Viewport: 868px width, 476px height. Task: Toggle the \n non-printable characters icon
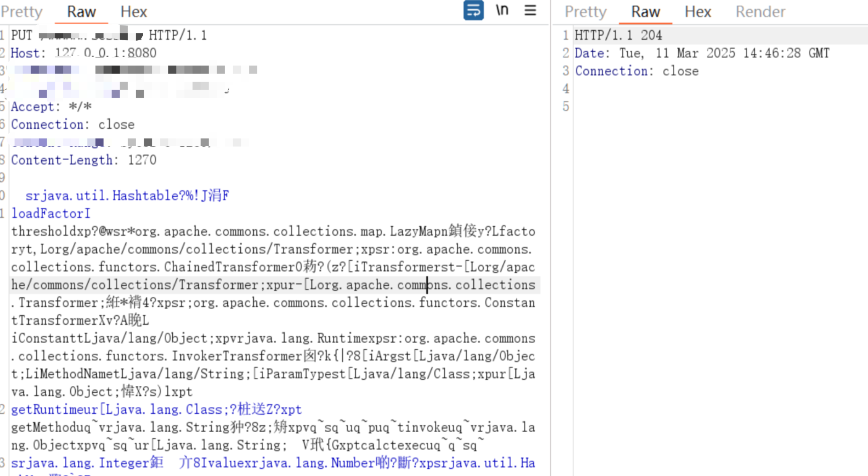click(502, 11)
